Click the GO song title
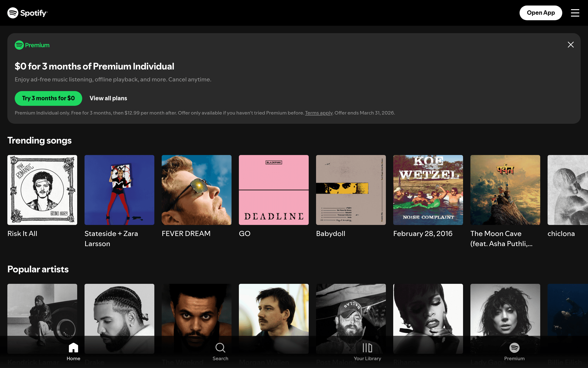 [245, 234]
